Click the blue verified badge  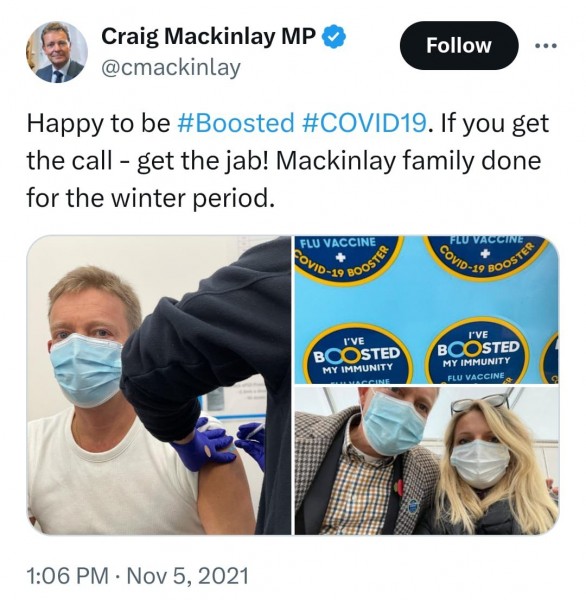(x=333, y=36)
